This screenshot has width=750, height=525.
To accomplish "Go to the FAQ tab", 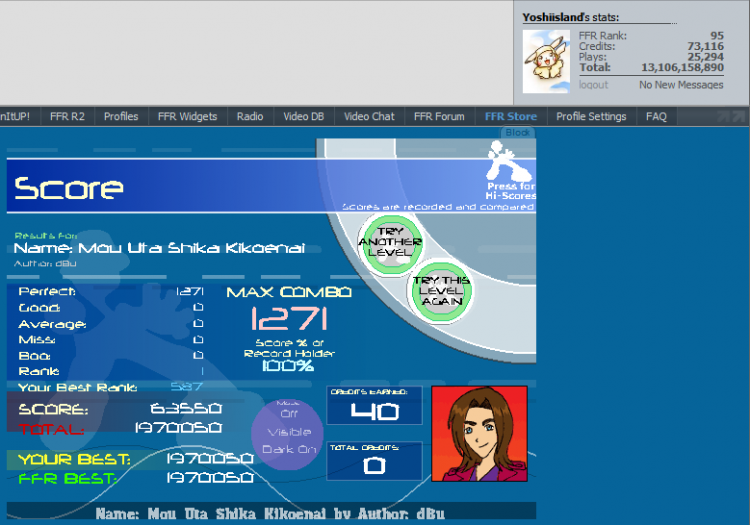I will 656,116.
